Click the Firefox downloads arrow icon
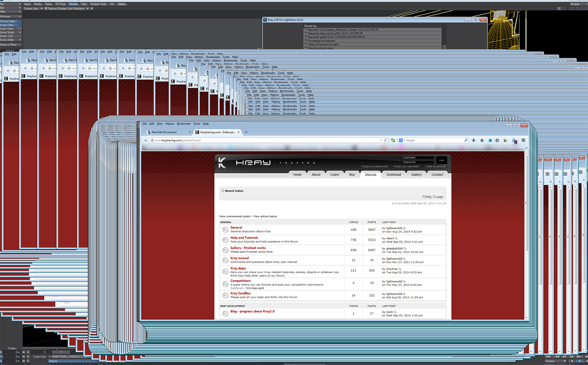The height and width of the screenshot is (365, 588). pyautogui.click(x=473, y=140)
